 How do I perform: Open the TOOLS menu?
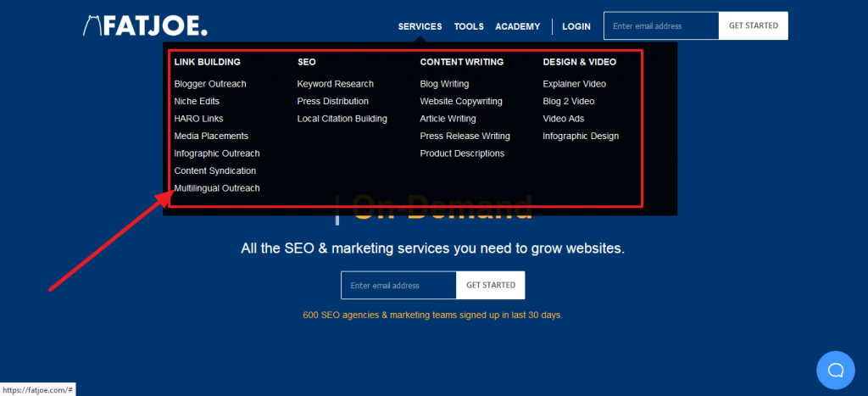pyautogui.click(x=469, y=26)
